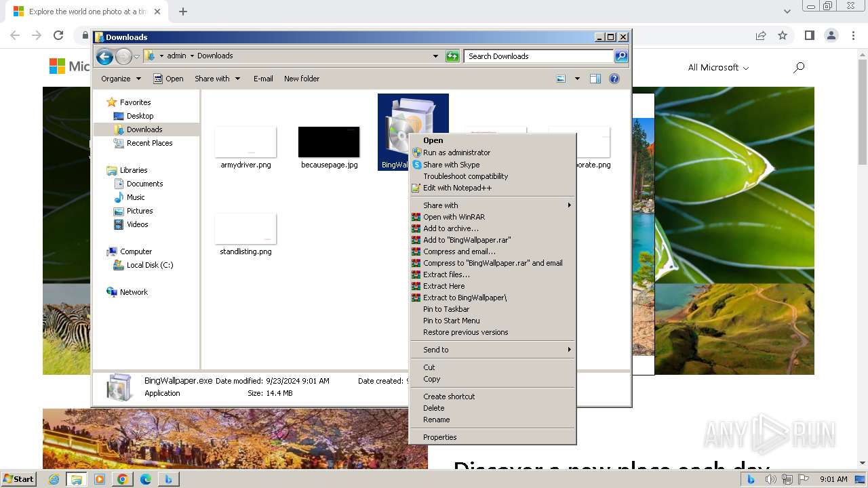Click the Open toolbar button
Viewport: 868px width, 488px height.
(168, 79)
